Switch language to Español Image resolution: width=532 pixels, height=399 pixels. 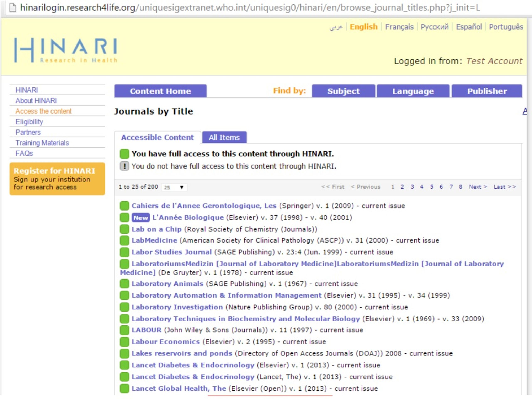(x=469, y=27)
